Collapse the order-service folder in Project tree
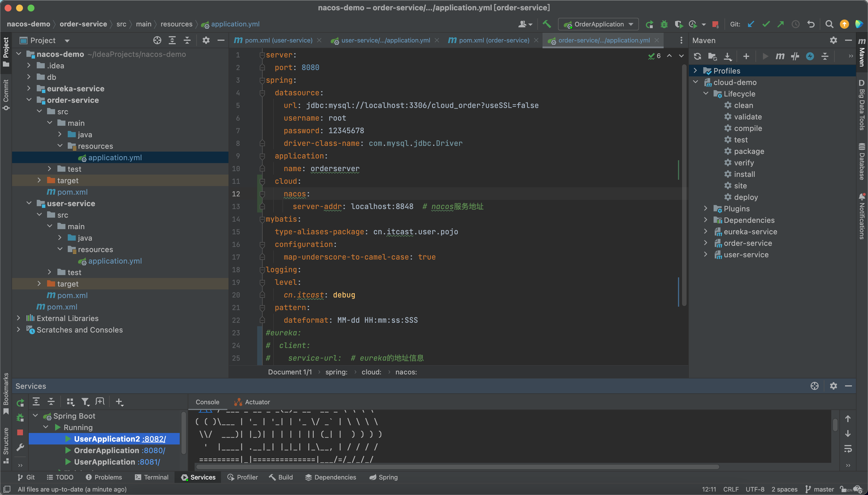The image size is (868, 495). (29, 100)
